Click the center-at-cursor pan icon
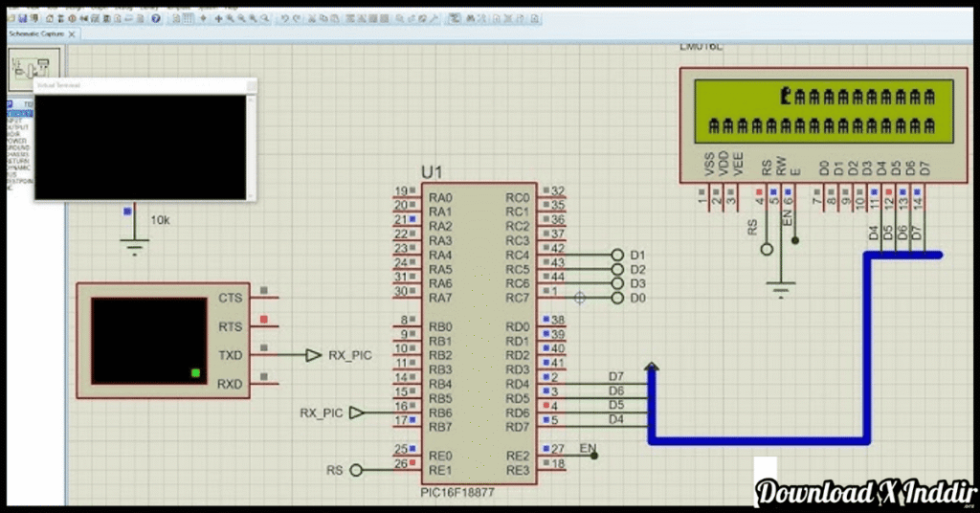Screen dimensions: 980x513 pos(218,18)
